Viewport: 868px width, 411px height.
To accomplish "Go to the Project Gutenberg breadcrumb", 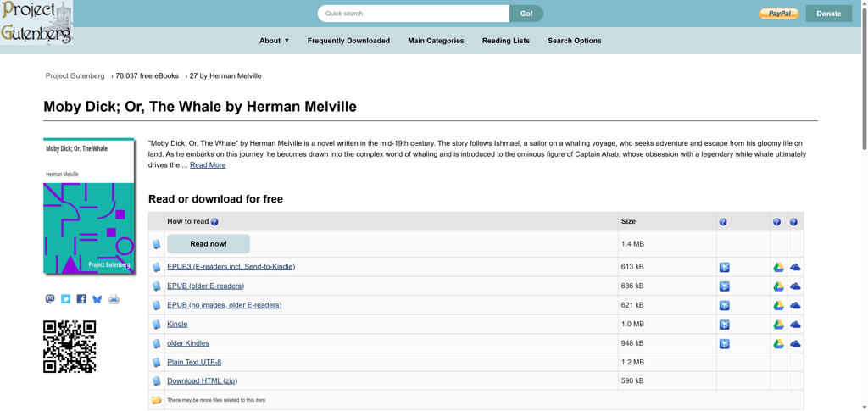I will click(75, 75).
